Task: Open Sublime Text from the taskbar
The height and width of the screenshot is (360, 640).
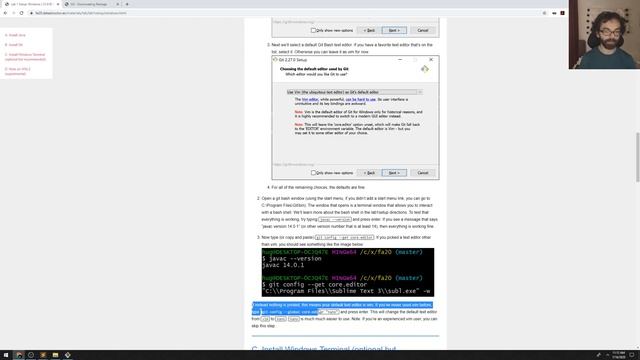Action: coord(43,355)
